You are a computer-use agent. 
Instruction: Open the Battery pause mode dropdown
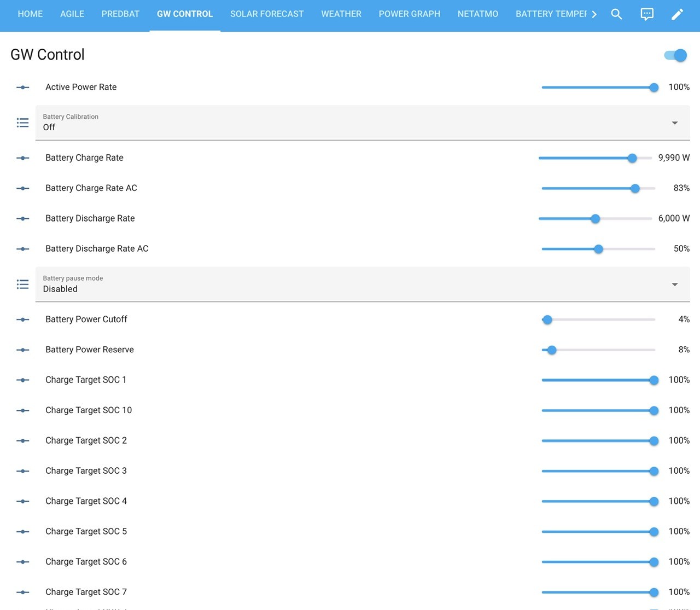pyautogui.click(x=363, y=284)
